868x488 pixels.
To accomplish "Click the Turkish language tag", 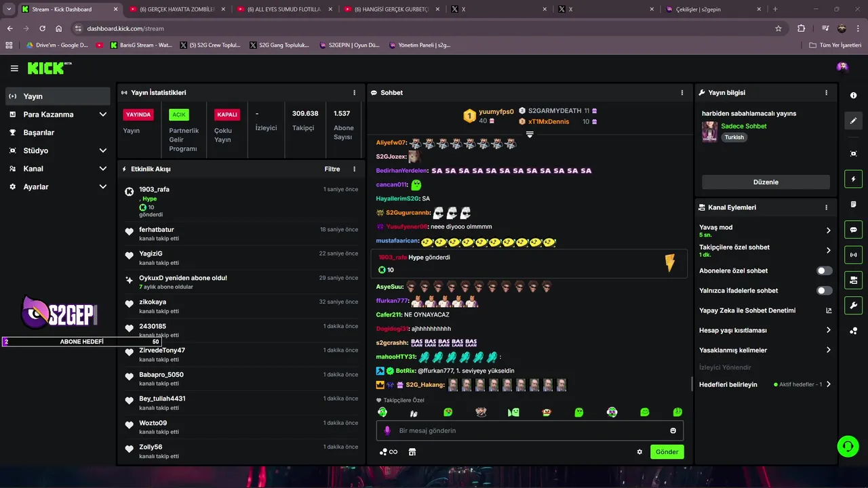I will (x=734, y=137).
